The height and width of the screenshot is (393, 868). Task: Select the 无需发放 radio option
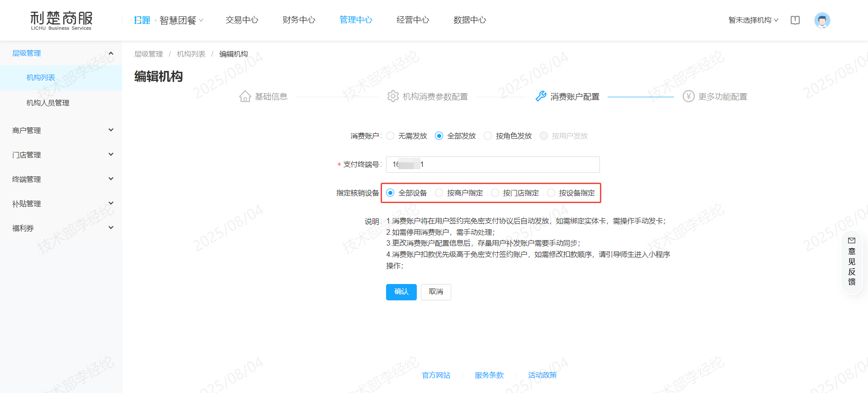click(391, 136)
